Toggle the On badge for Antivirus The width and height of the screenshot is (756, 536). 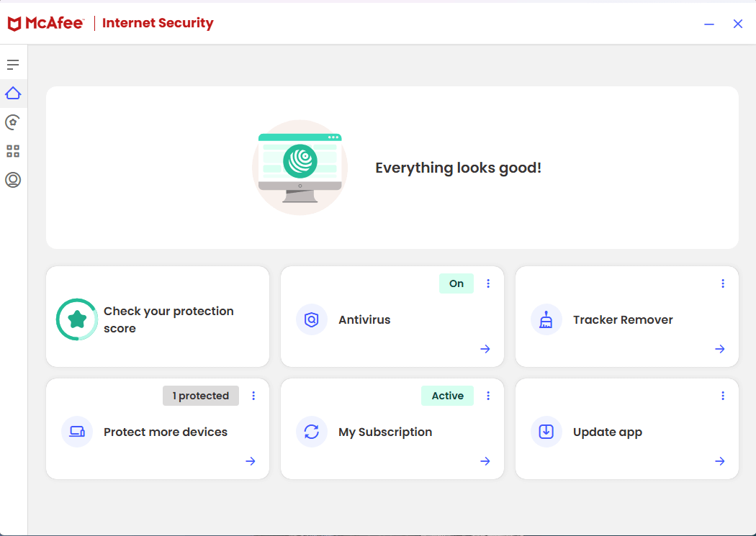tap(456, 283)
